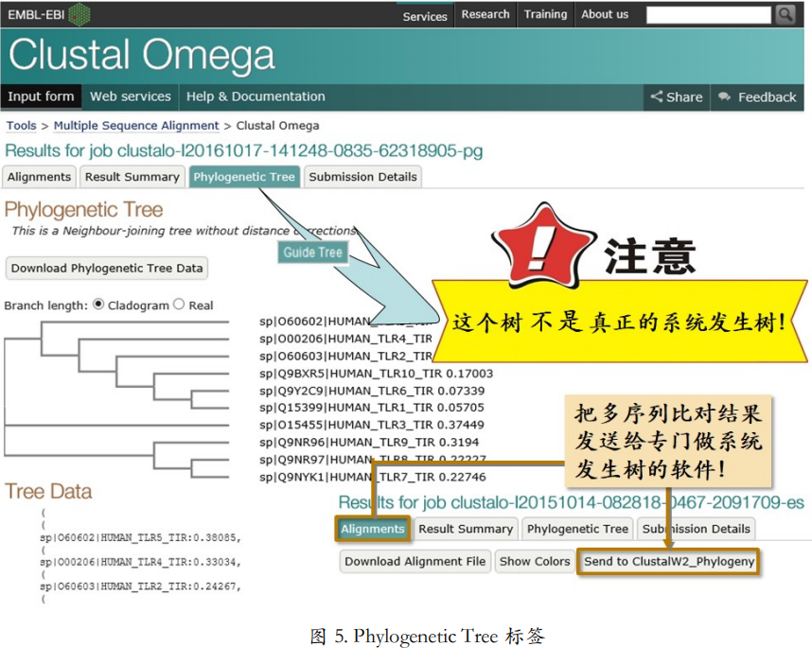The height and width of the screenshot is (664, 812).
Task: Click the search magnifier button
Action: (786, 14)
